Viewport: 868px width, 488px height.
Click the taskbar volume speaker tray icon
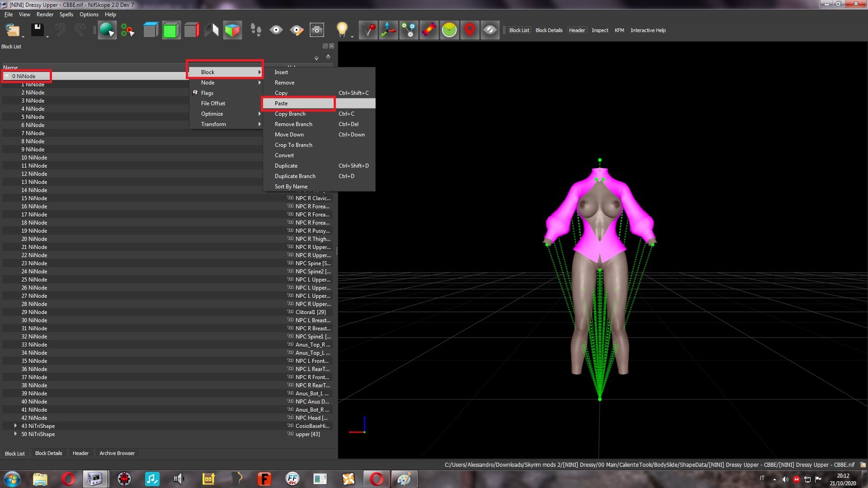click(x=785, y=479)
